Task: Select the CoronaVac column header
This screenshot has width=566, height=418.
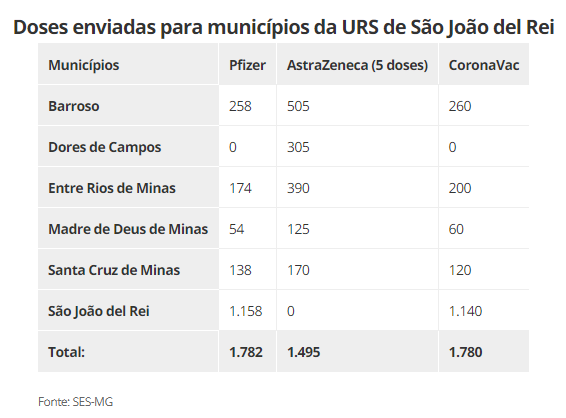Action: (484, 65)
